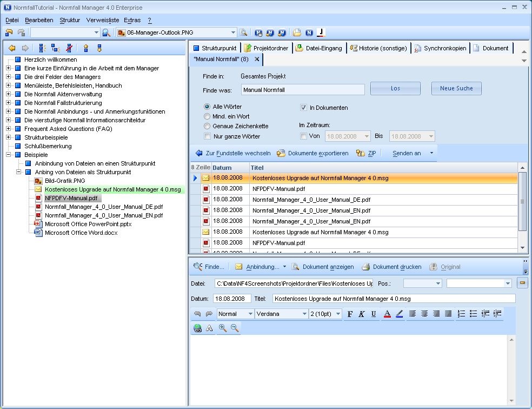Screen dimensions: 532x409
Task: Click Dokumente exportieren
Action: pyautogui.click(x=313, y=153)
